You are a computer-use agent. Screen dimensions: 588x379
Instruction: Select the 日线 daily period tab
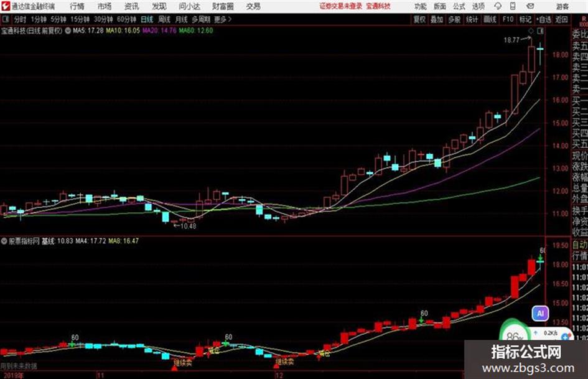click(x=147, y=19)
